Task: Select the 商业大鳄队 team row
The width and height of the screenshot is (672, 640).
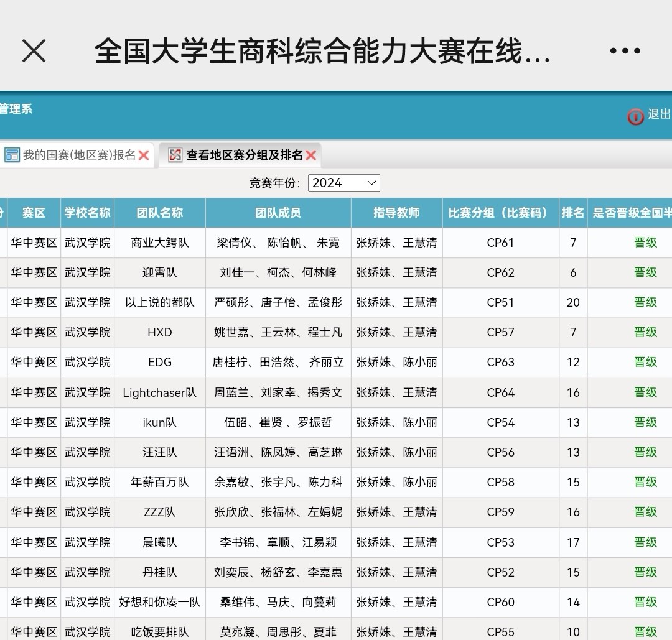Action: pyautogui.click(x=160, y=243)
